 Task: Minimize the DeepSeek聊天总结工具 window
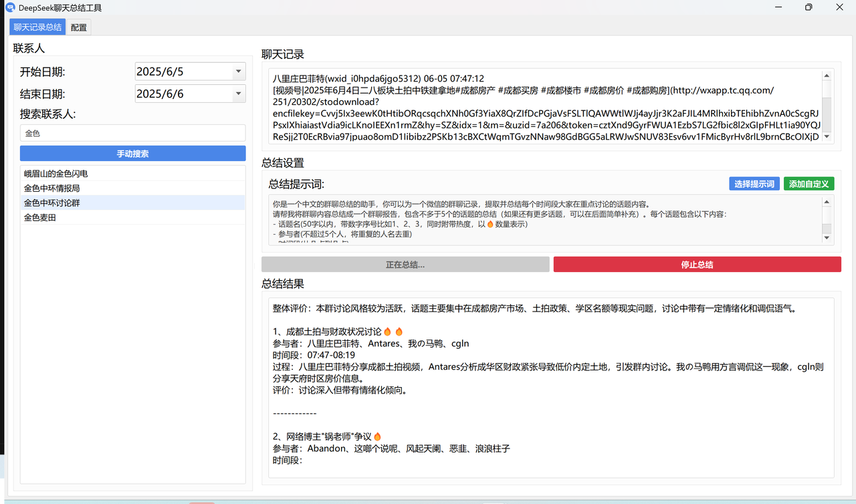pos(778,7)
